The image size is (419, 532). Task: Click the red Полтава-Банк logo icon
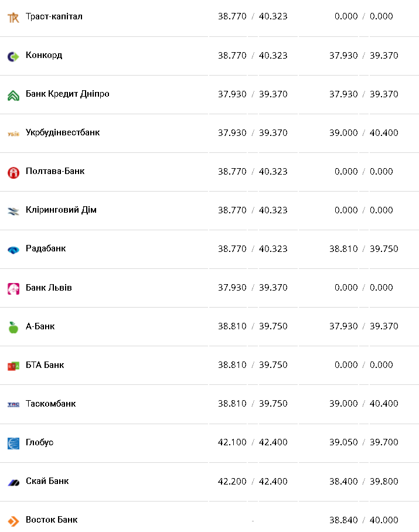[x=13, y=172]
